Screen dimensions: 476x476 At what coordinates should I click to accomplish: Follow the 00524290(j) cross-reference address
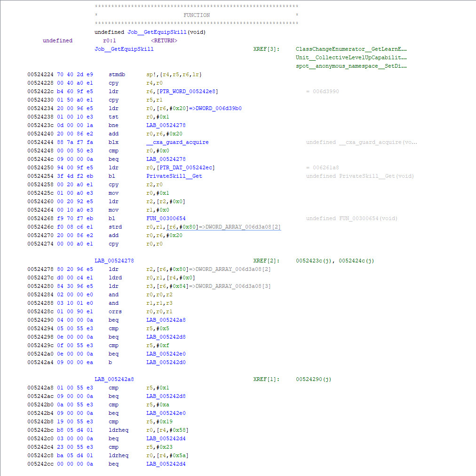point(313,379)
